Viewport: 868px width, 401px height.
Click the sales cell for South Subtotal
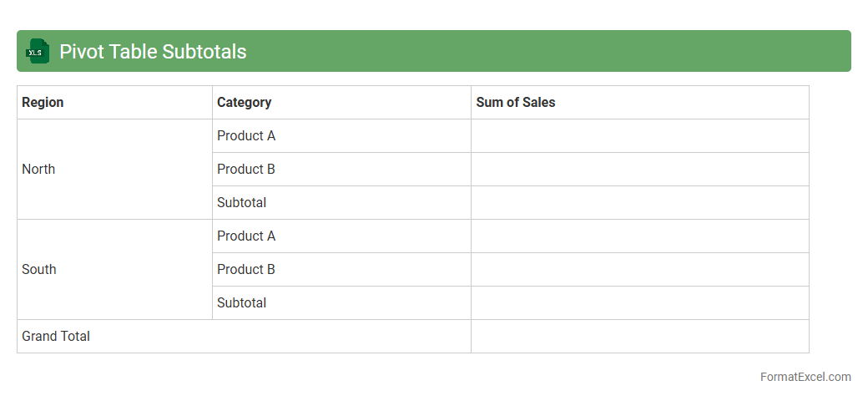point(639,302)
